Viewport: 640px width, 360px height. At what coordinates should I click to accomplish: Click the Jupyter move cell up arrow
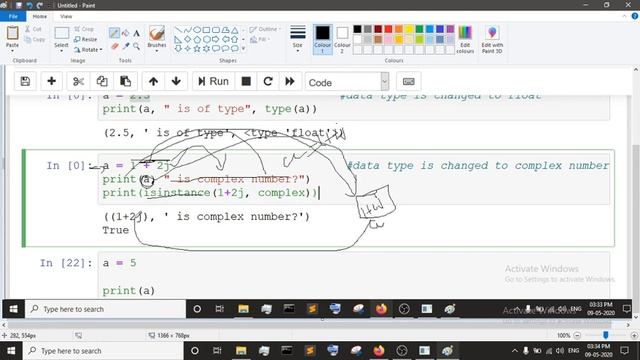tap(153, 81)
